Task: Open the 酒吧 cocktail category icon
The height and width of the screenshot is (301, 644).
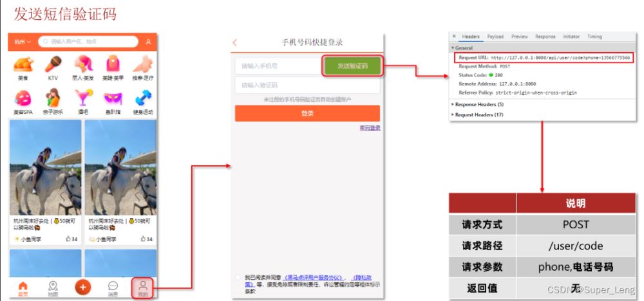Action: pyautogui.click(x=83, y=98)
